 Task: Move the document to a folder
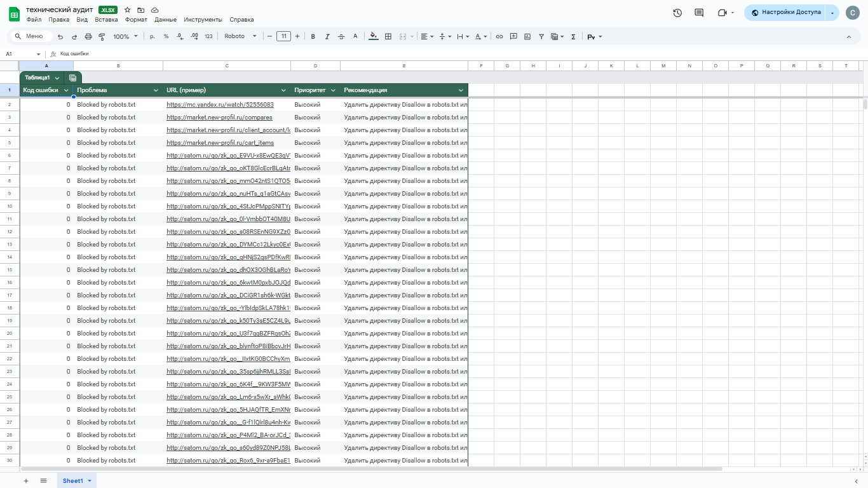tap(141, 10)
